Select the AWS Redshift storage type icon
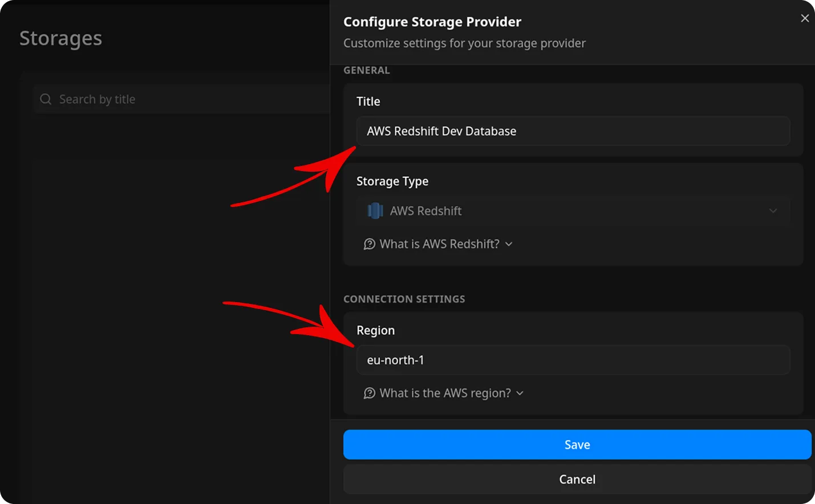The height and width of the screenshot is (504, 815). tap(375, 210)
